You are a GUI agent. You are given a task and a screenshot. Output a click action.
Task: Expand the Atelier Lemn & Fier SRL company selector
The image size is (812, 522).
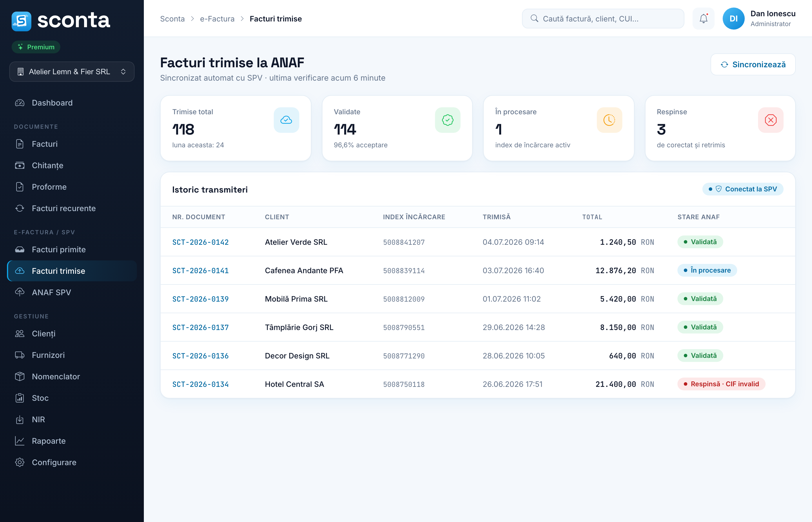pos(72,72)
